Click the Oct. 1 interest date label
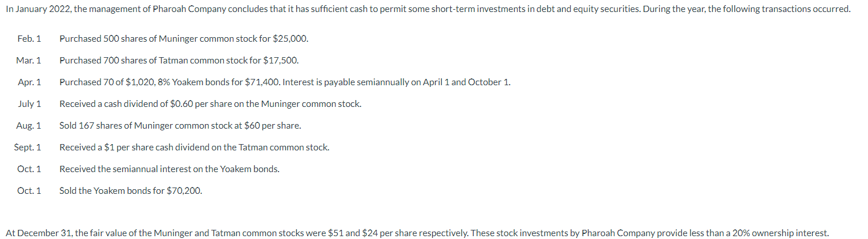Screen dimensions: 868x239 (29, 169)
